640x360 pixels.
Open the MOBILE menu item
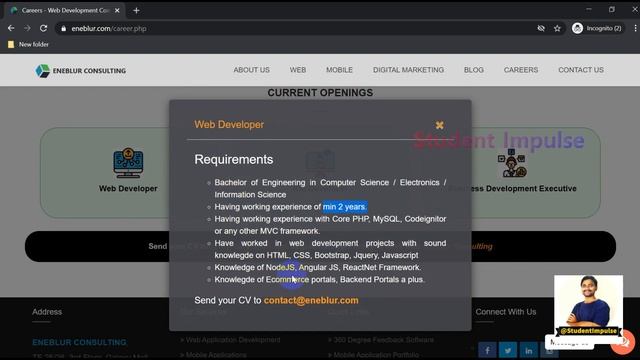point(339,70)
